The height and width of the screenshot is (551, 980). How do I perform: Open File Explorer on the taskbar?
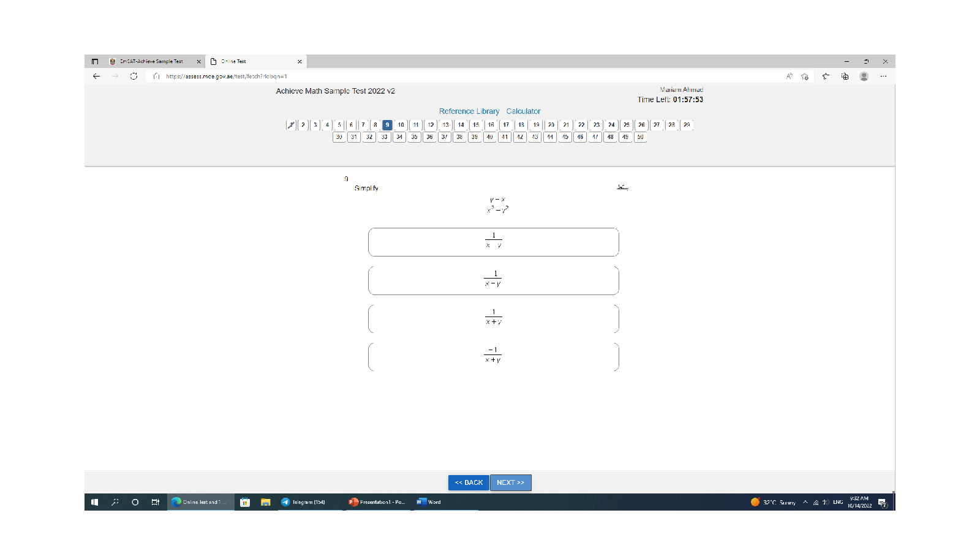(x=265, y=502)
